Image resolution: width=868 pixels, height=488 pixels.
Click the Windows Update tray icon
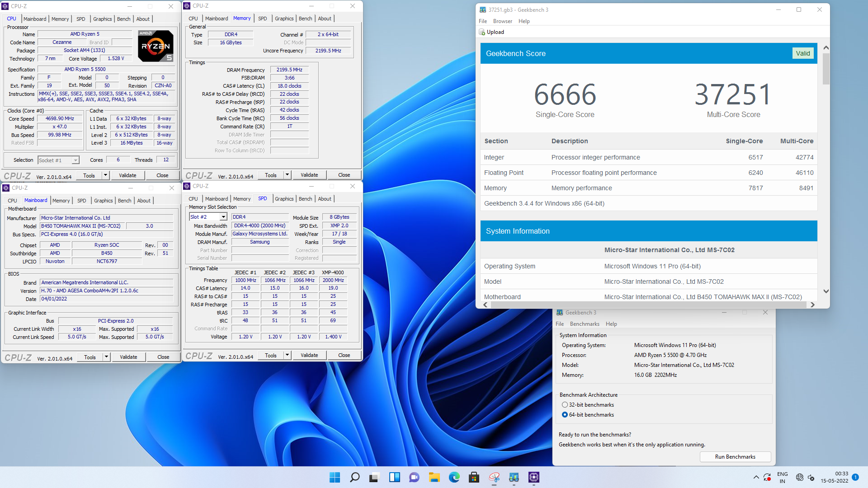point(768,477)
